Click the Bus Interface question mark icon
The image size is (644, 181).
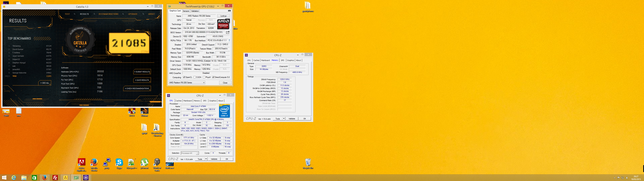(229, 41)
